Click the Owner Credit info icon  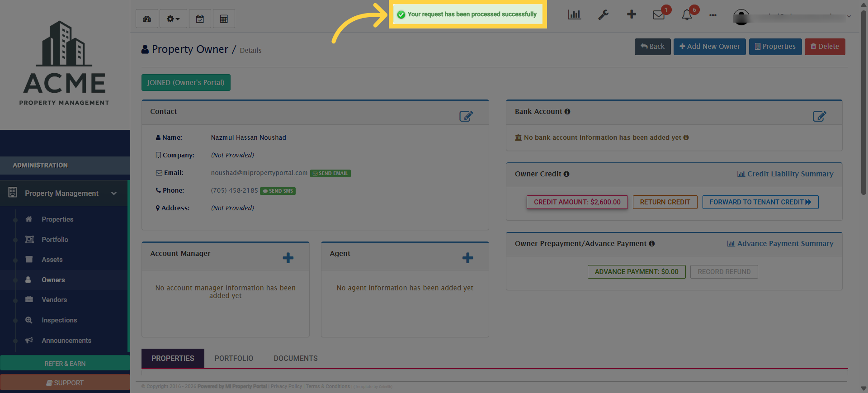click(x=566, y=174)
